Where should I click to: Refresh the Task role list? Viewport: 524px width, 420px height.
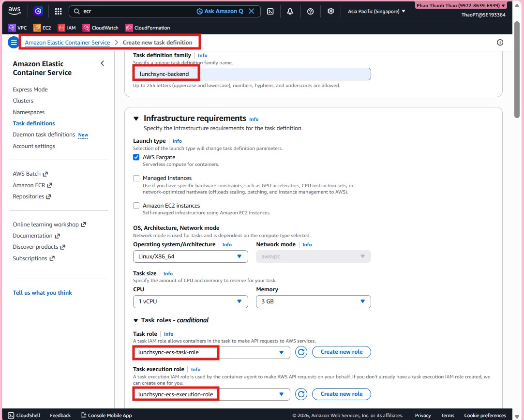301,352
